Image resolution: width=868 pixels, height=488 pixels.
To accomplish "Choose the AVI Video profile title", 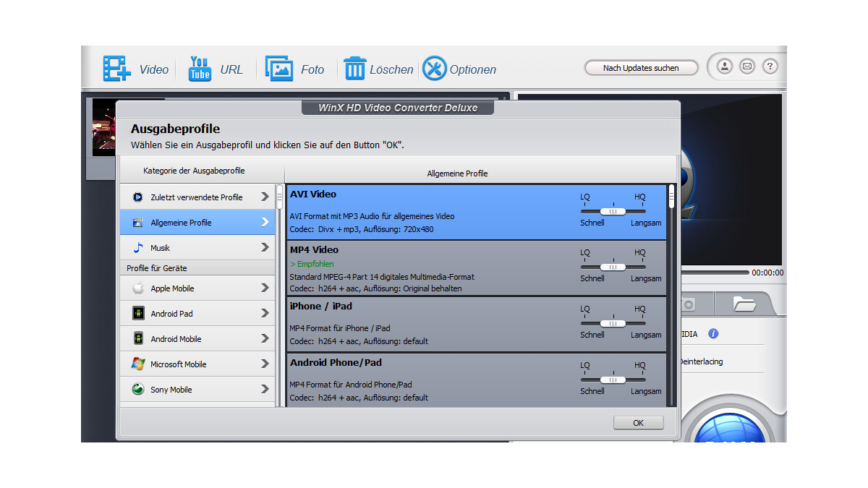I will [x=313, y=194].
